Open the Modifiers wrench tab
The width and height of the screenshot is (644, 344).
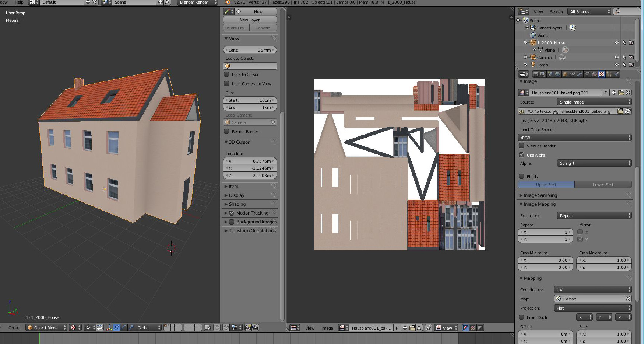tap(580, 74)
